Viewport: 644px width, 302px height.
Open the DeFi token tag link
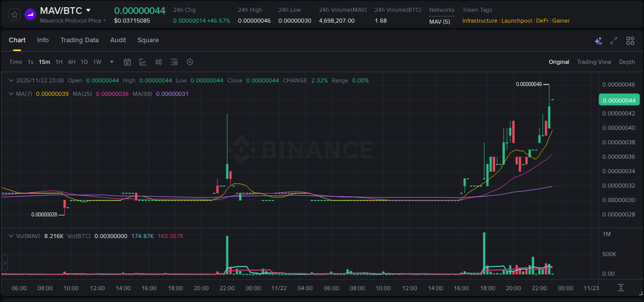(x=542, y=21)
